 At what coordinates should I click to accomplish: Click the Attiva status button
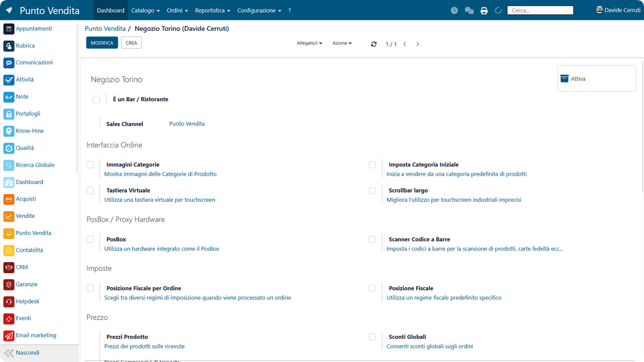click(596, 78)
